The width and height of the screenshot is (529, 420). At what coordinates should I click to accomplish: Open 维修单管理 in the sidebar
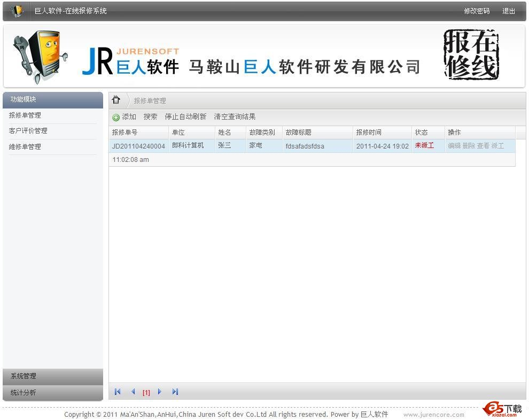25,147
